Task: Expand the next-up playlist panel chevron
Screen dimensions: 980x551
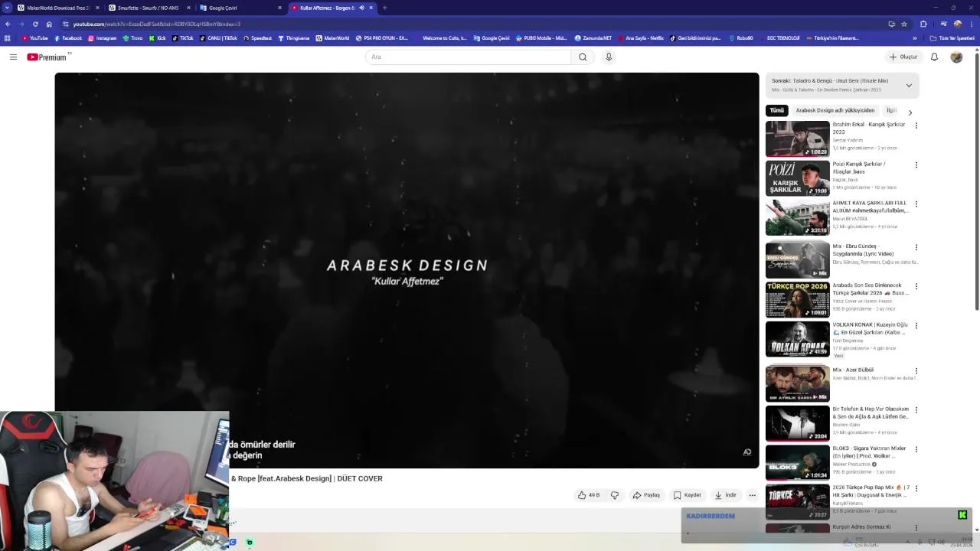Action: [x=909, y=85]
